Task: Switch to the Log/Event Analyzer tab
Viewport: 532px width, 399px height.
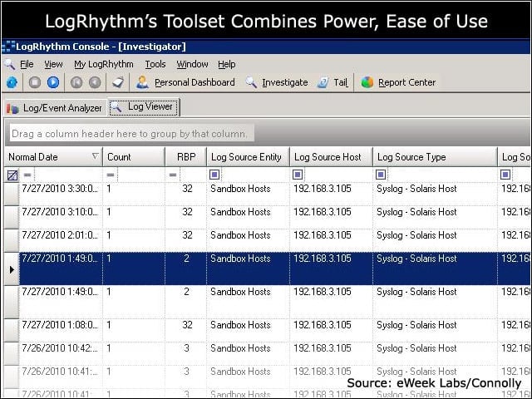Action: pos(54,108)
